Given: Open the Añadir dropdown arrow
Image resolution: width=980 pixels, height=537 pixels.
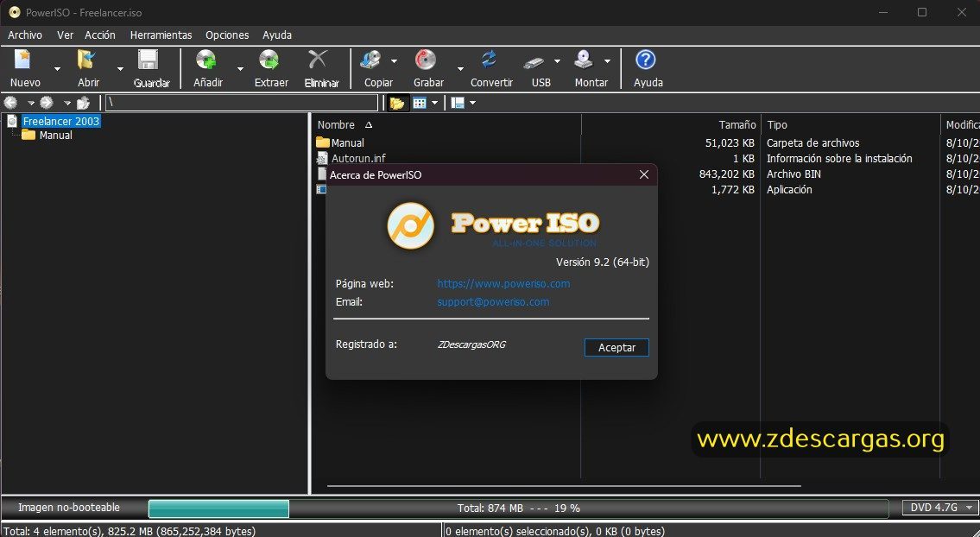Looking at the screenshot, I should pyautogui.click(x=240, y=69).
